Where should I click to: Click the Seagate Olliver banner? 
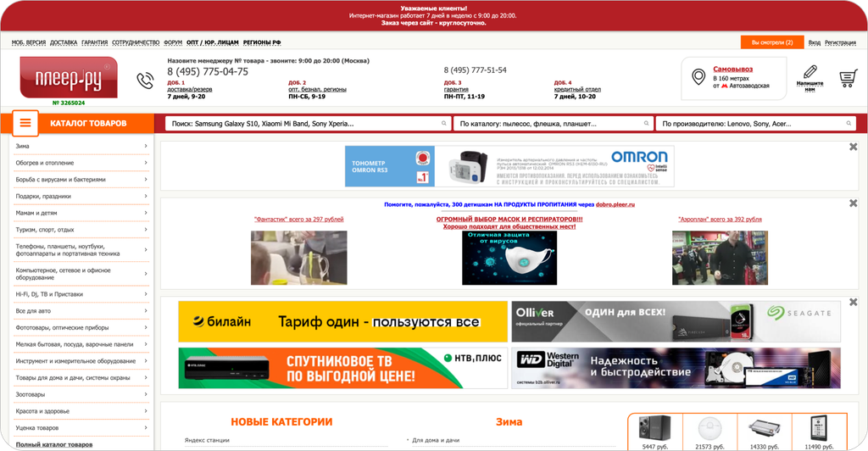pos(676,321)
